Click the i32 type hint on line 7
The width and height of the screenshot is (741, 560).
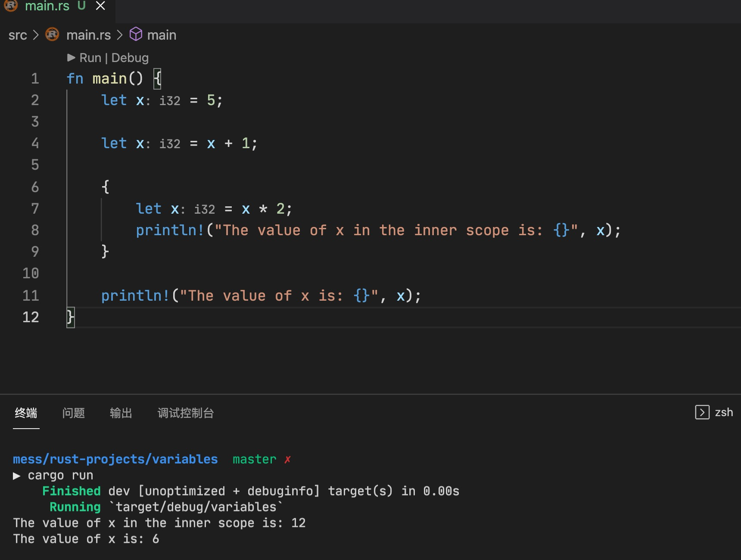204,209
